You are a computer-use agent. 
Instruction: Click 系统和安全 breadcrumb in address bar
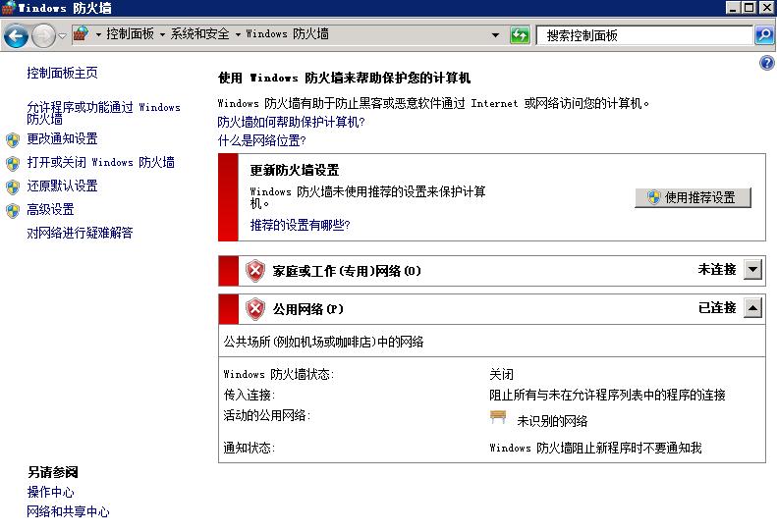click(x=199, y=34)
